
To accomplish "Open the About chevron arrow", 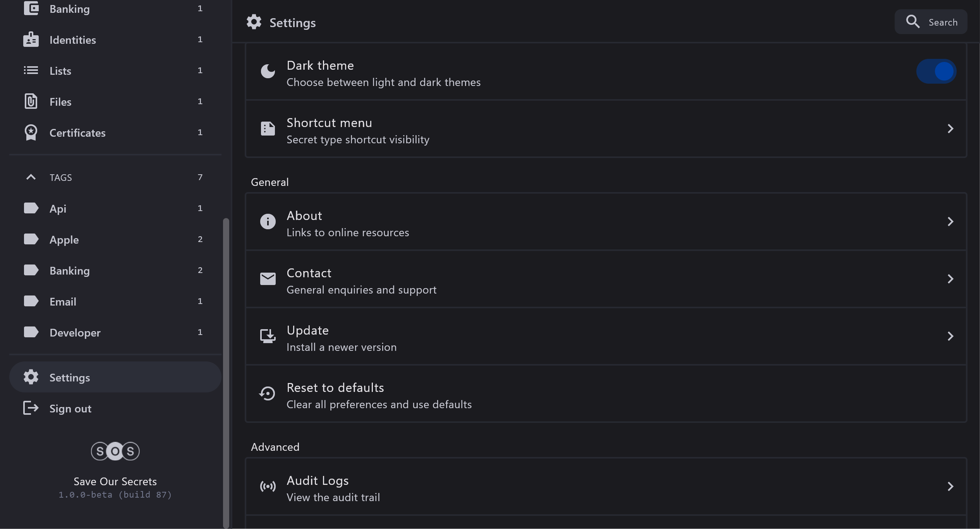I will coord(950,222).
